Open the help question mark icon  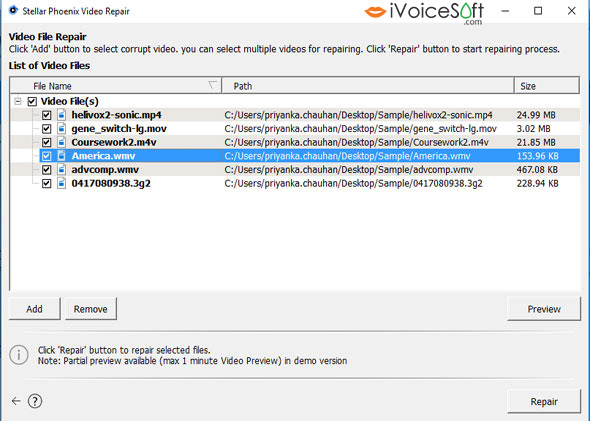tap(35, 401)
